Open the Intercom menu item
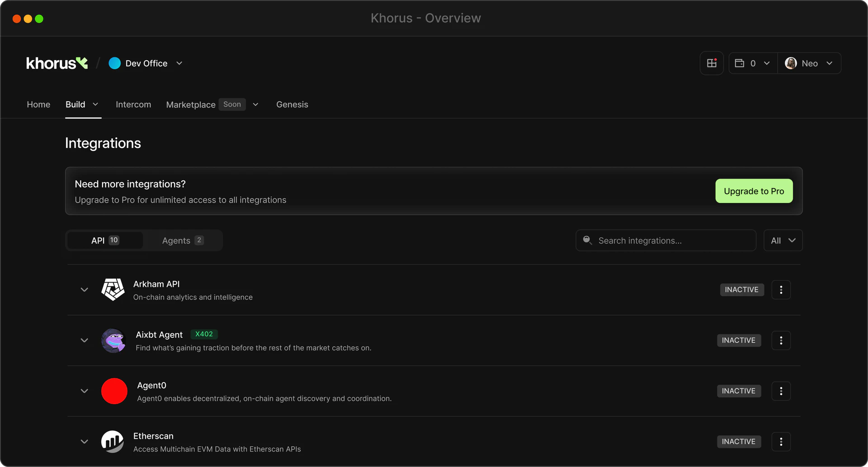Image resolution: width=868 pixels, height=467 pixels. click(x=133, y=104)
